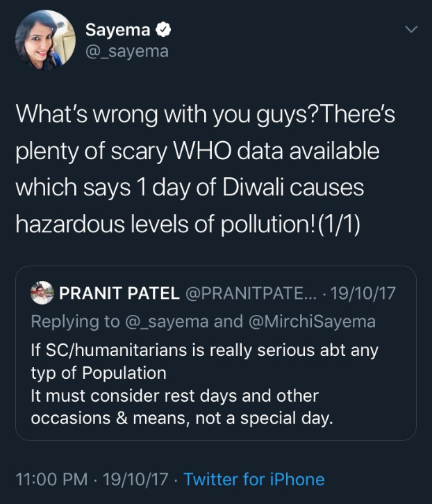Click the bottom 19/10/17 date beside the time

pos(136,479)
